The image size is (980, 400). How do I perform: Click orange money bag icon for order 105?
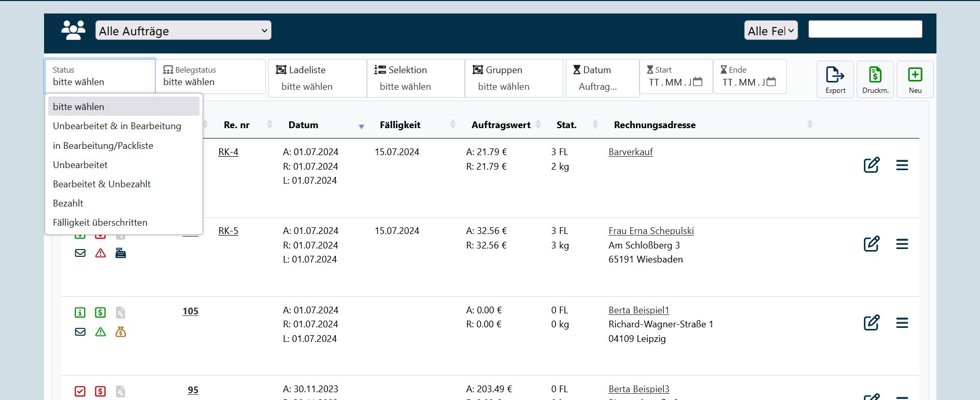[x=120, y=332]
